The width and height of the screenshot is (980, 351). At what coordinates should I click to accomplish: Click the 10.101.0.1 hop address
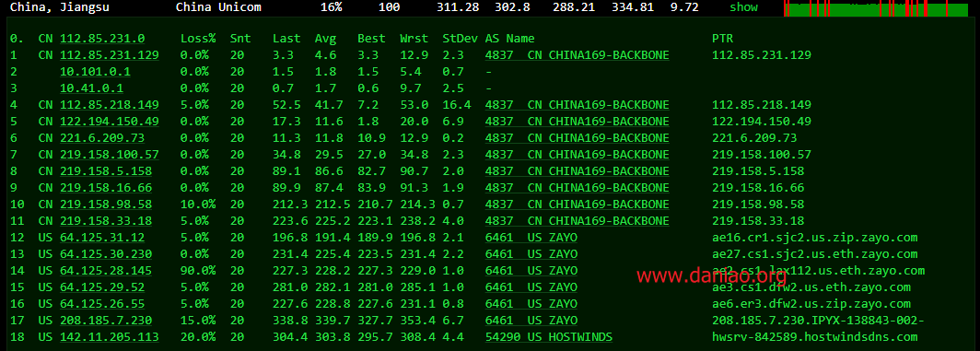(x=95, y=71)
